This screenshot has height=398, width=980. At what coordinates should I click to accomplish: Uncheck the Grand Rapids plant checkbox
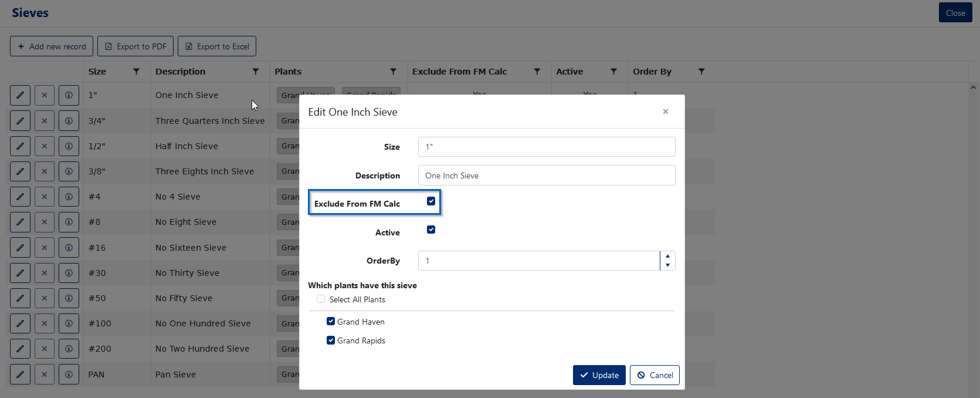[x=331, y=340]
